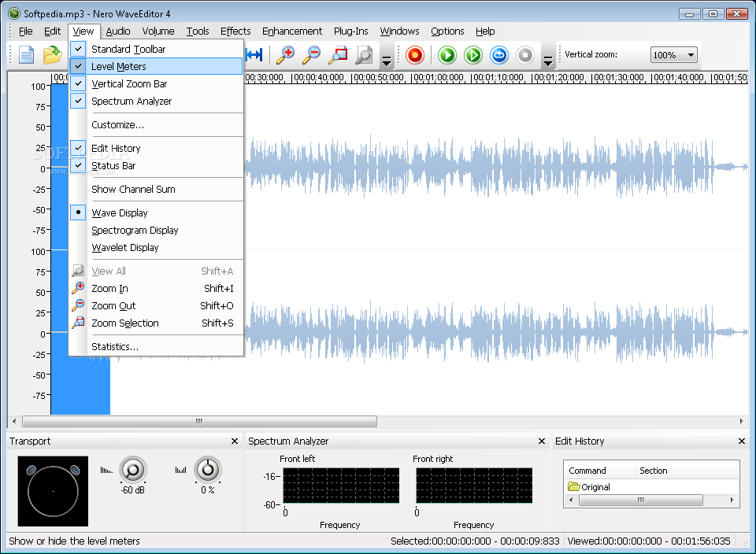This screenshot has width=756, height=554.
Task: Click the Front right spectrum display
Action: [474, 486]
